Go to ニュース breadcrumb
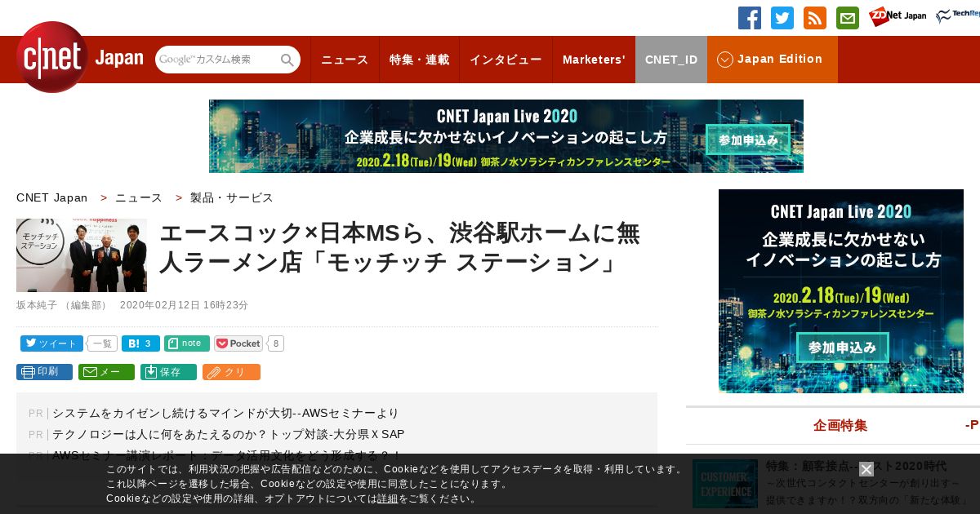This screenshot has width=980, height=514. [x=139, y=197]
